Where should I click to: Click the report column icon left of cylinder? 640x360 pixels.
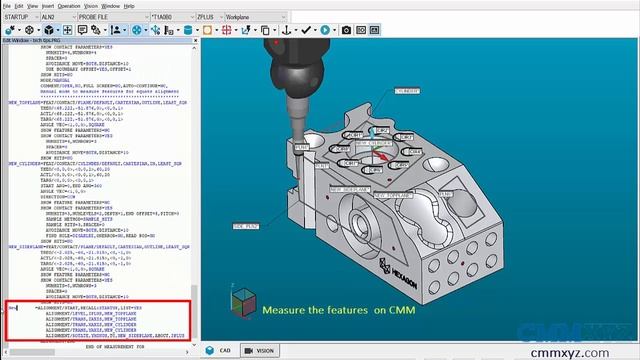(x=169, y=30)
